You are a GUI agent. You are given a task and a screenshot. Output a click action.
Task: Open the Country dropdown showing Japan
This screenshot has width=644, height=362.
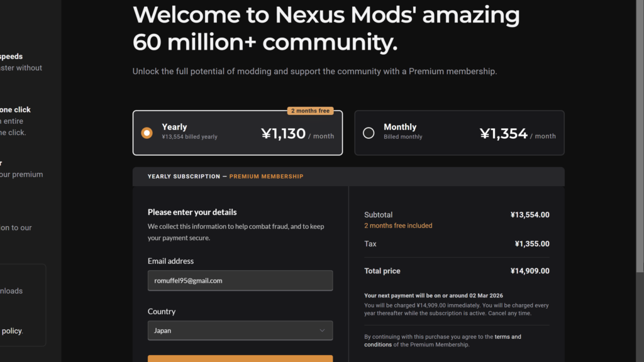(x=240, y=331)
